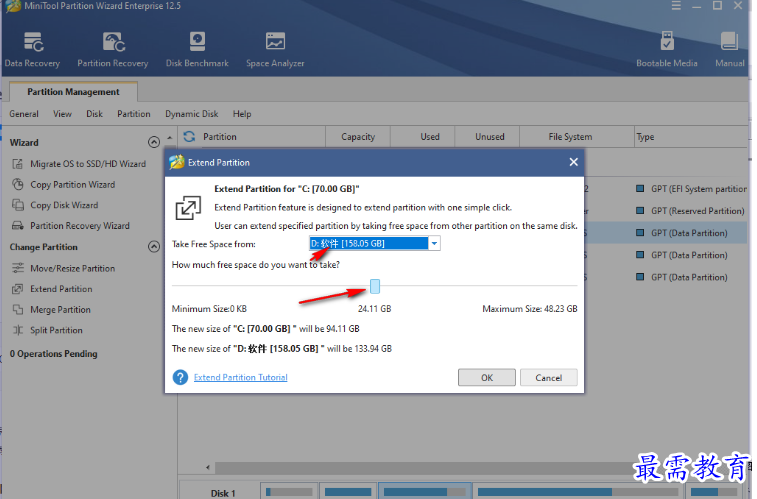Open the Disk Benchmark tool
Viewport: 757px width, 499px height.
(197, 49)
